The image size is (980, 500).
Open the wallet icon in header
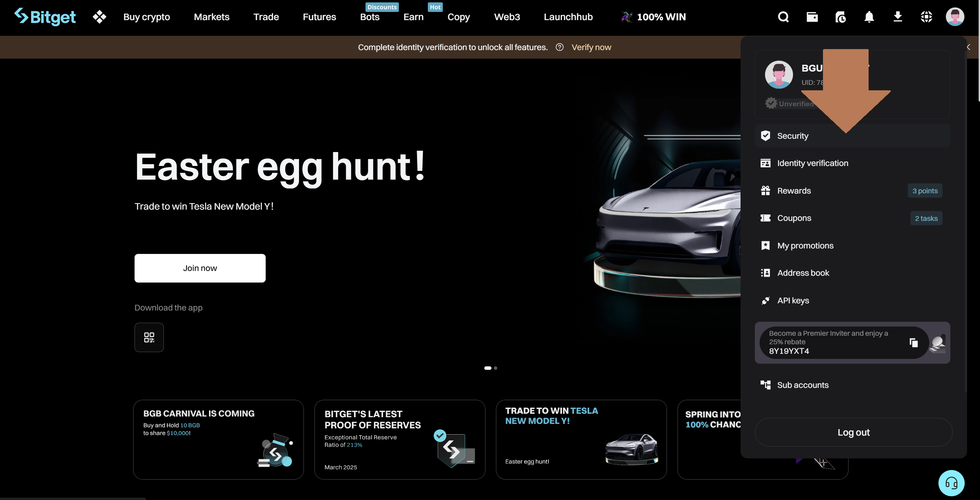click(x=812, y=17)
